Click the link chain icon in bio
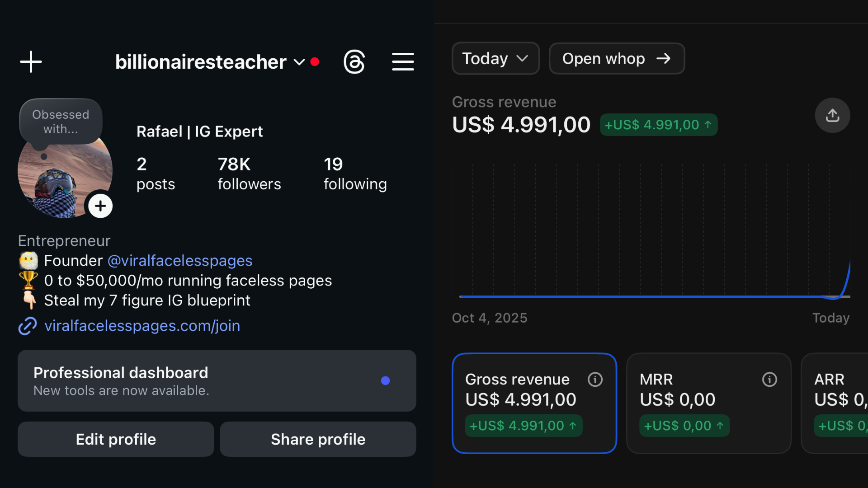 (28, 326)
